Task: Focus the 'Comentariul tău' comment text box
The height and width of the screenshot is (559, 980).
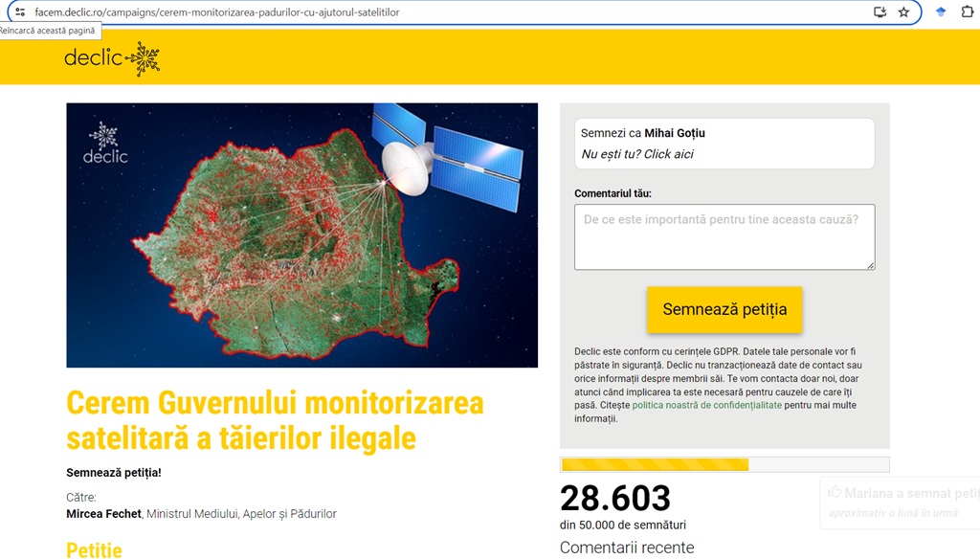Action: pyautogui.click(x=724, y=237)
